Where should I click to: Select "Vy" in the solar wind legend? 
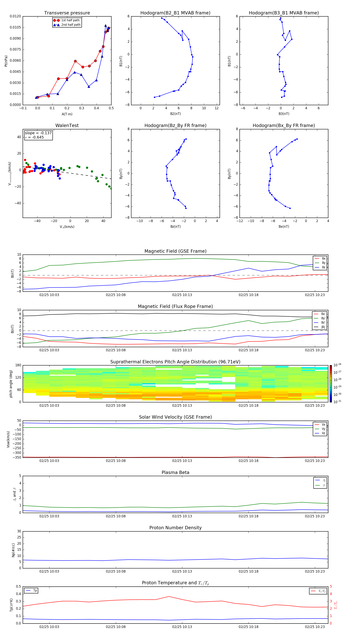coord(320,429)
